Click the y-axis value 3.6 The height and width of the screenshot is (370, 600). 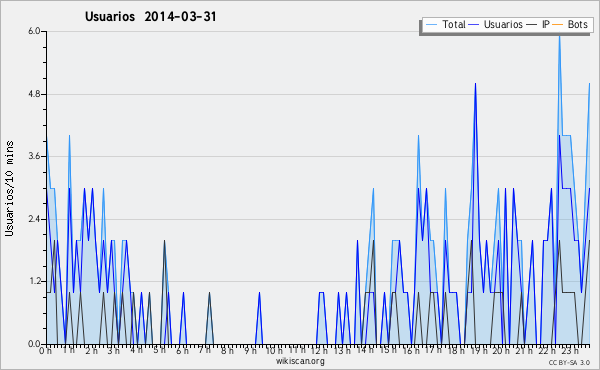coord(34,156)
